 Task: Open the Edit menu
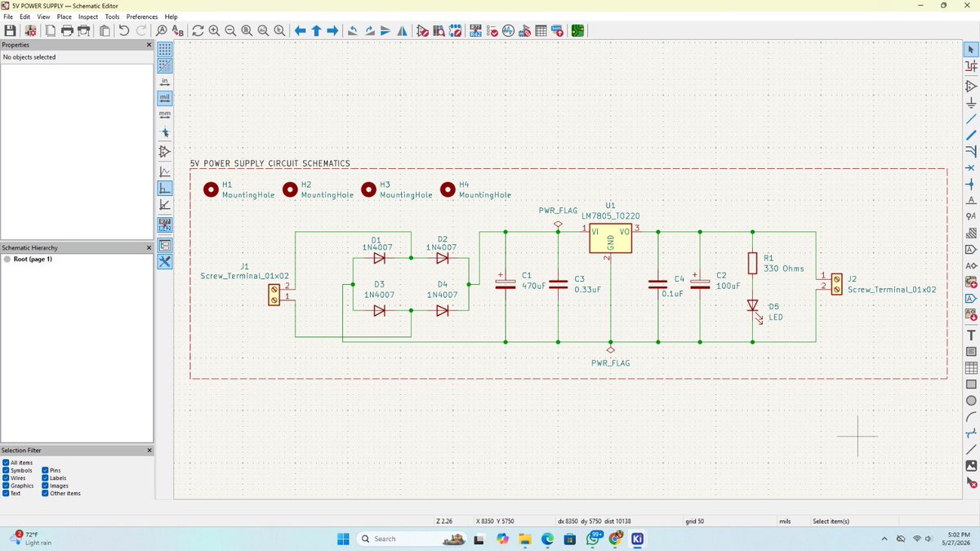[x=25, y=16]
